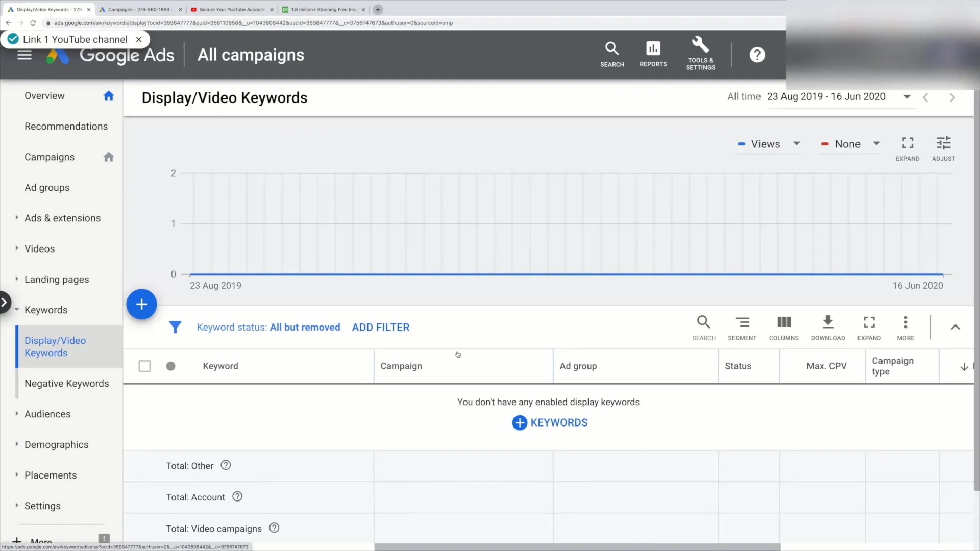This screenshot has height=551, width=980.
Task: Click the Columns icon to customize columns
Action: coord(783,325)
